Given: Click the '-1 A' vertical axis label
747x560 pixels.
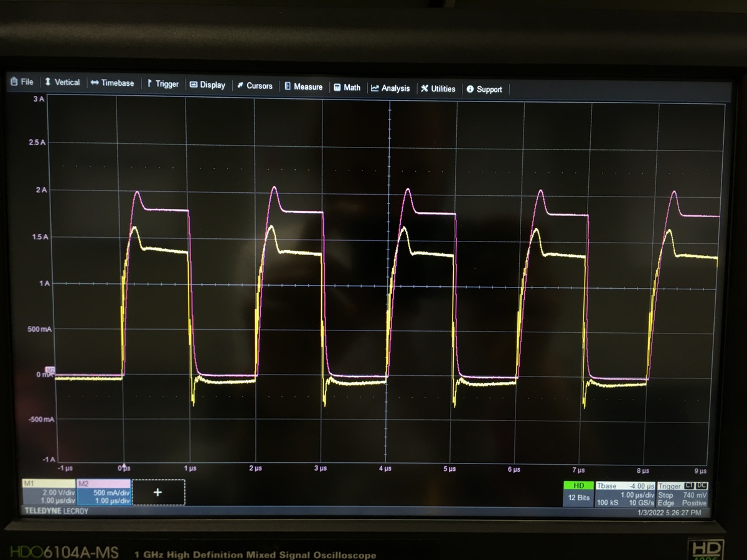Looking at the screenshot, I should [49, 459].
